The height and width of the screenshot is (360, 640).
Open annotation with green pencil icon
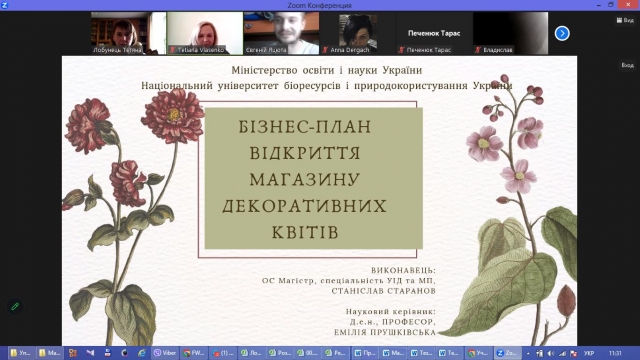coord(15,306)
